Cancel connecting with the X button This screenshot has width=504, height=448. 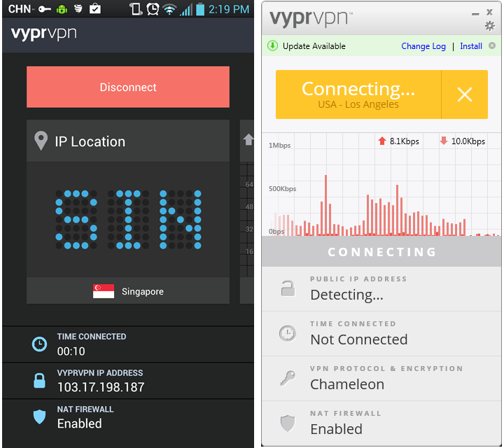[x=465, y=94]
